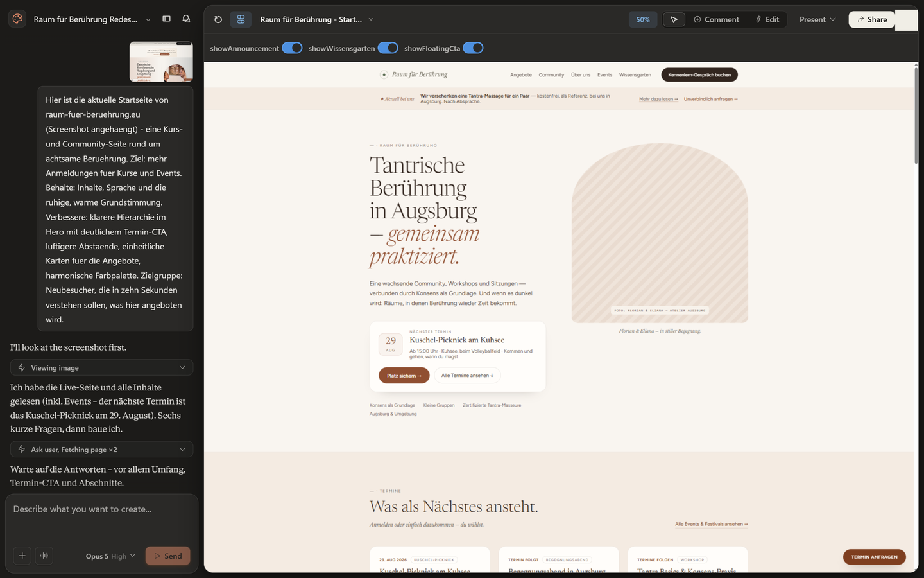924x578 pixels.
Task: Click Kennenlern-Gespräch buchen button
Action: (699, 75)
